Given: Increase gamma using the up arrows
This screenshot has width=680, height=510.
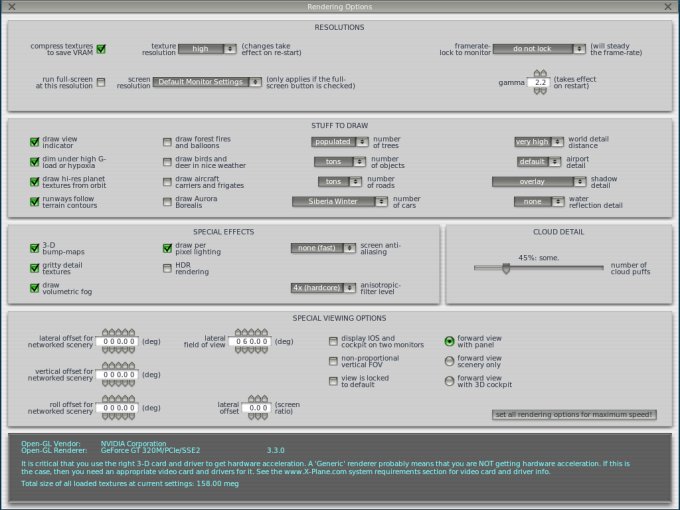Looking at the screenshot, I should [540, 73].
